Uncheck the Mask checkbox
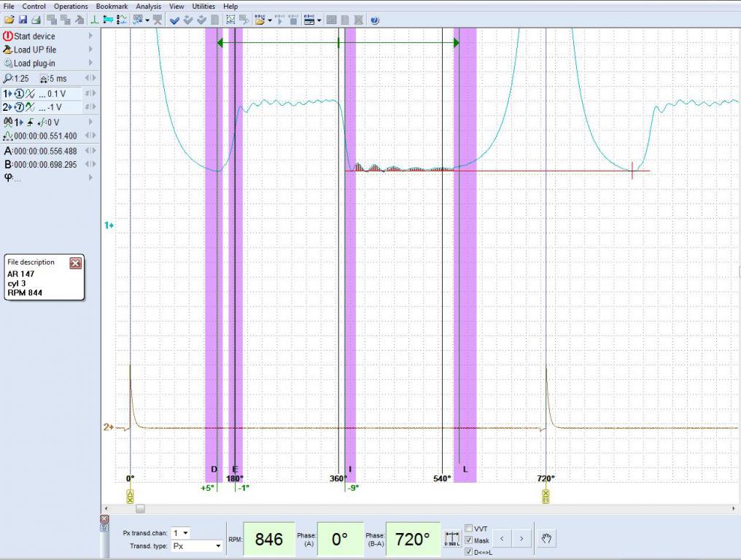 pyautogui.click(x=468, y=540)
